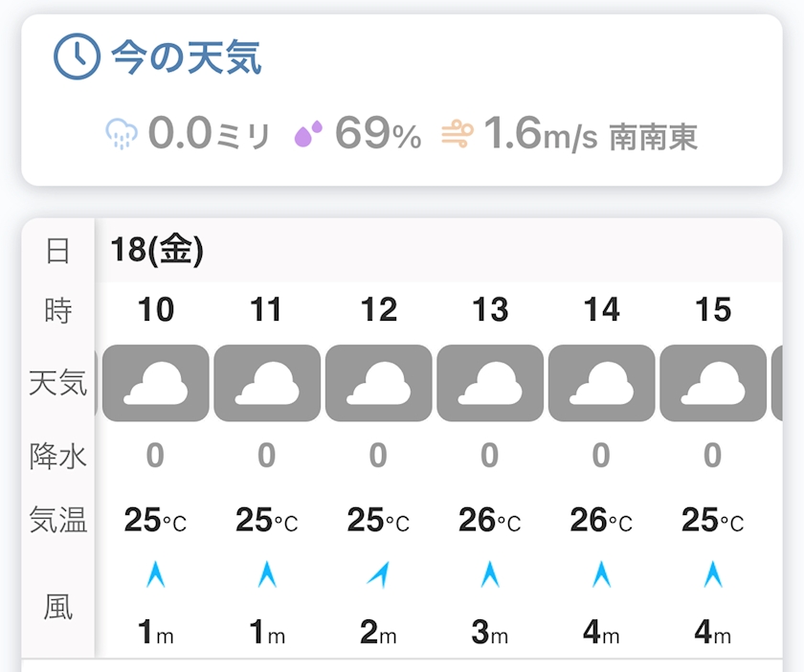The image size is (804, 672).
Task: Click the rain cloud precipitation icon
Action: click(122, 135)
